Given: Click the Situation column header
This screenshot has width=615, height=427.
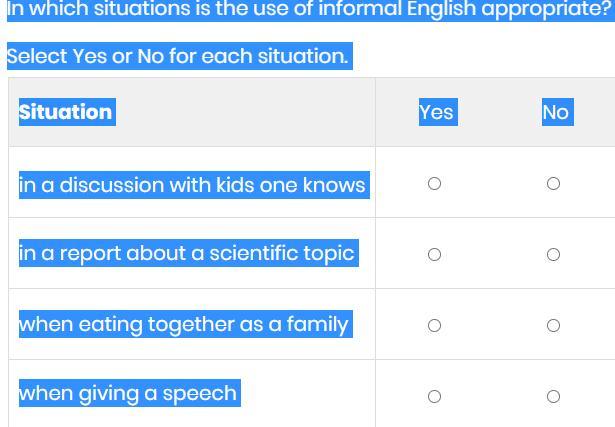Looking at the screenshot, I should pos(66,112).
